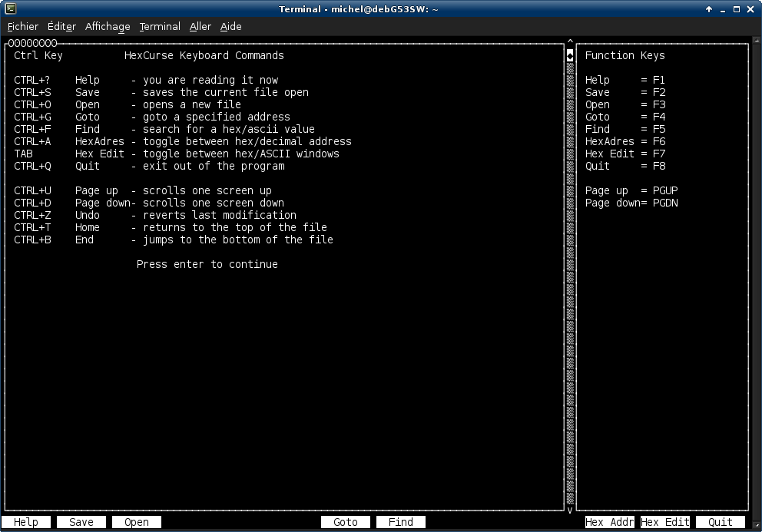This screenshot has width=762, height=532.
Task: Click the 'Function Keys' heading
Action: tap(625, 55)
